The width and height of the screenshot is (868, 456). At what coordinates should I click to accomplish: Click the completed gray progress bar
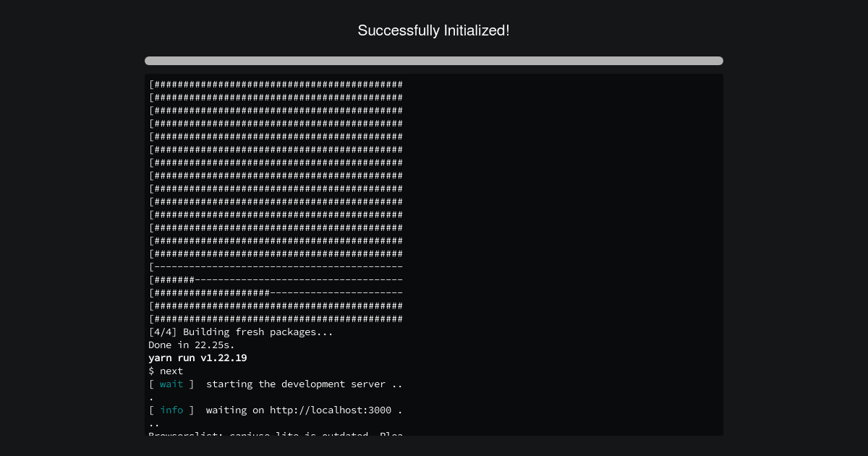click(433, 61)
